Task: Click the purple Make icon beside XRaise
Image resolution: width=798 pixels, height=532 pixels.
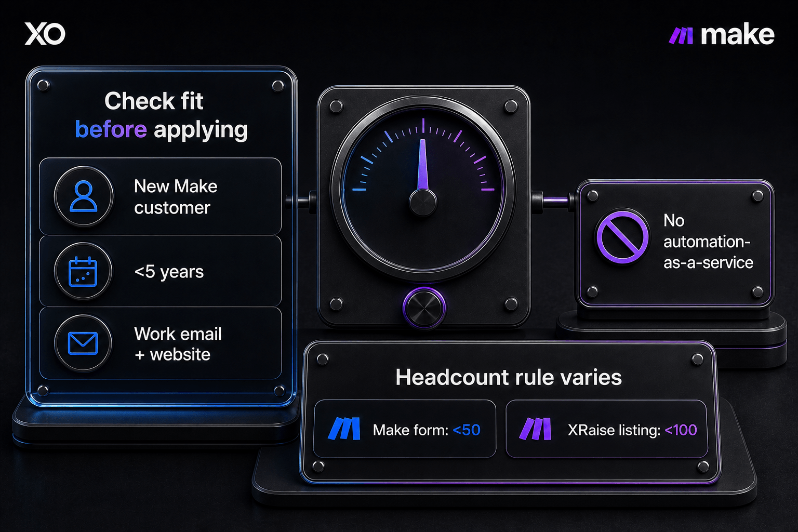Action: pyautogui.click(x=536, y=429)
